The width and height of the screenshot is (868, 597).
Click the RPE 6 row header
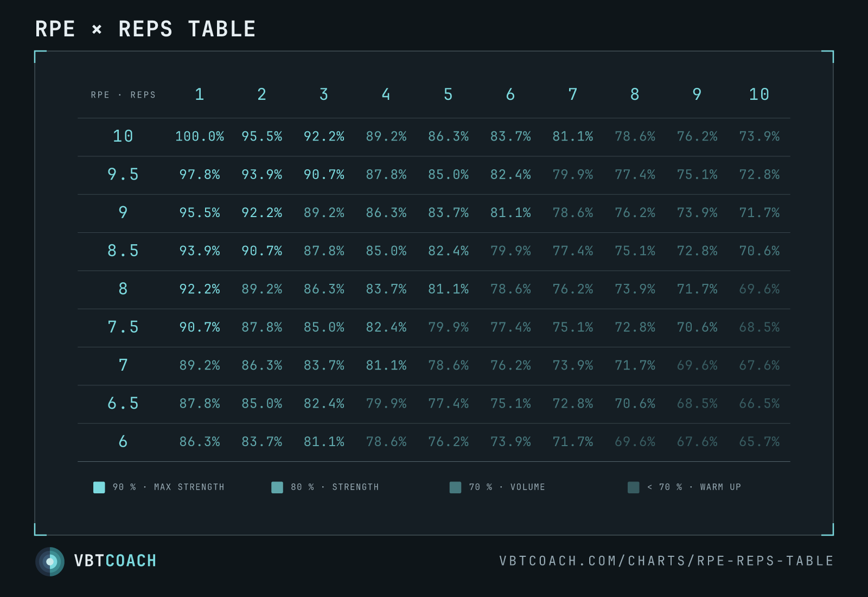(x=123, y=441)
